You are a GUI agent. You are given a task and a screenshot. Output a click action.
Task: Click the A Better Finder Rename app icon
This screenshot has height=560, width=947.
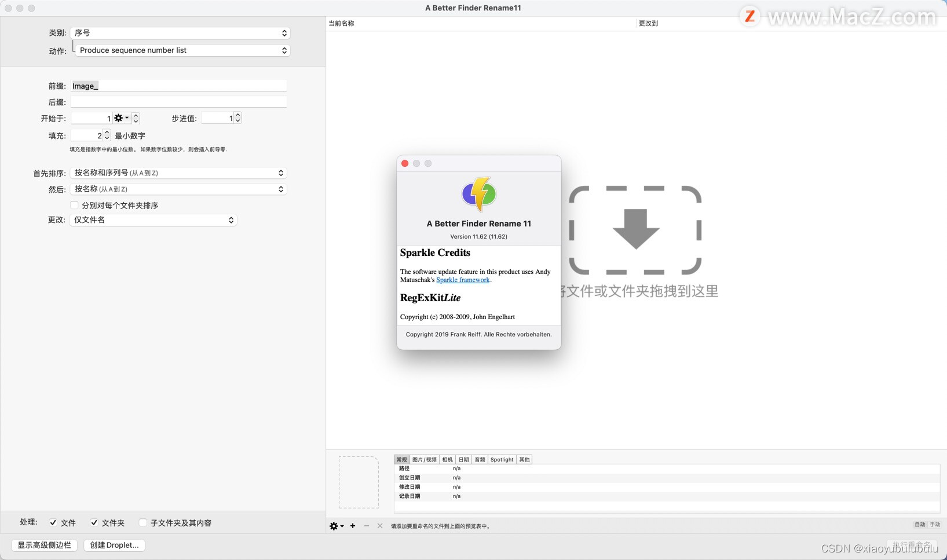click(x=479, y=194)
